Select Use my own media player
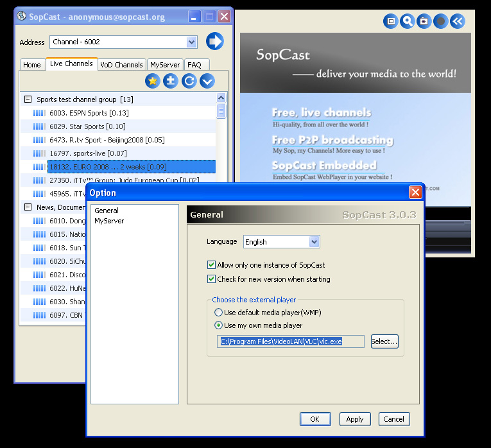 coord(218,325)
